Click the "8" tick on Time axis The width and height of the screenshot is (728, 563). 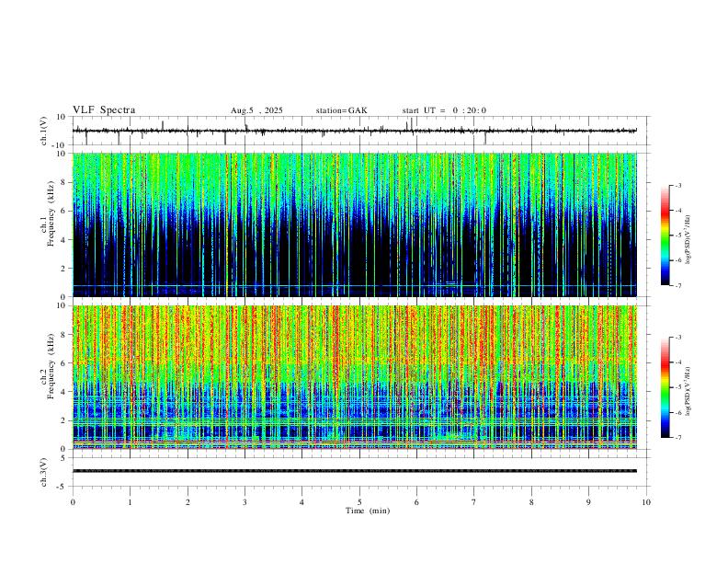531,502
